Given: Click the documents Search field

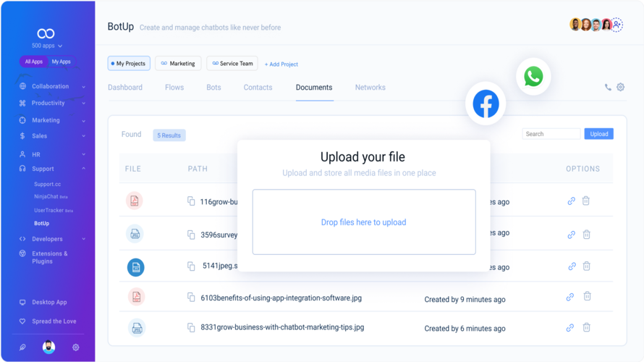Looking at the screenshot, I should [x=551, y=134].
